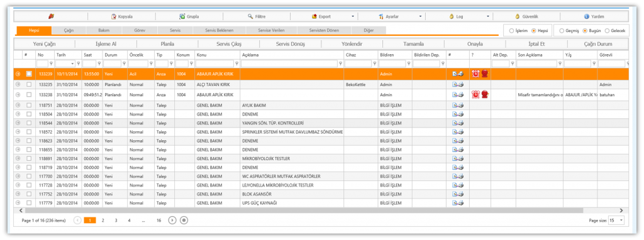Click the red siren icon in row 133239
644x240 pixels.
pyautogui.click(x=485, y=74)
